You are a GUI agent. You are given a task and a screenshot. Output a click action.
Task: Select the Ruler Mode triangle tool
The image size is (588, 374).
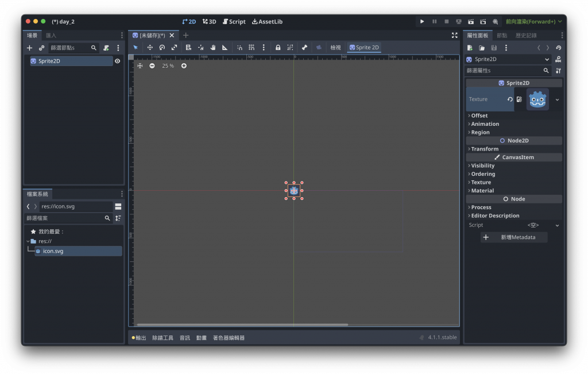pyautogui.click(x=225, y=47)
